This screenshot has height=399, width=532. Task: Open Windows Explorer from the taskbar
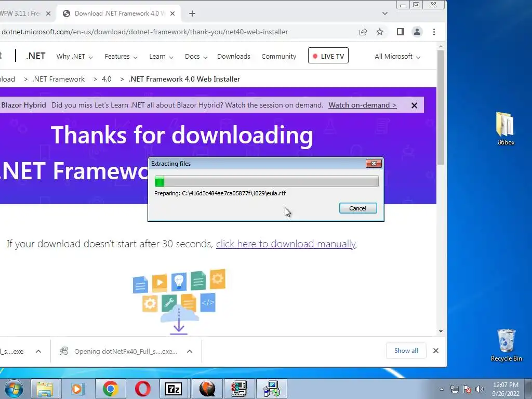(45, 389)
